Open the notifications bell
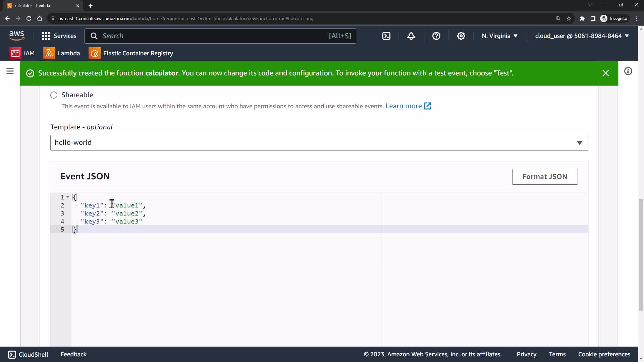The width and height of the screenshot is (644, 362). [411, 36]
